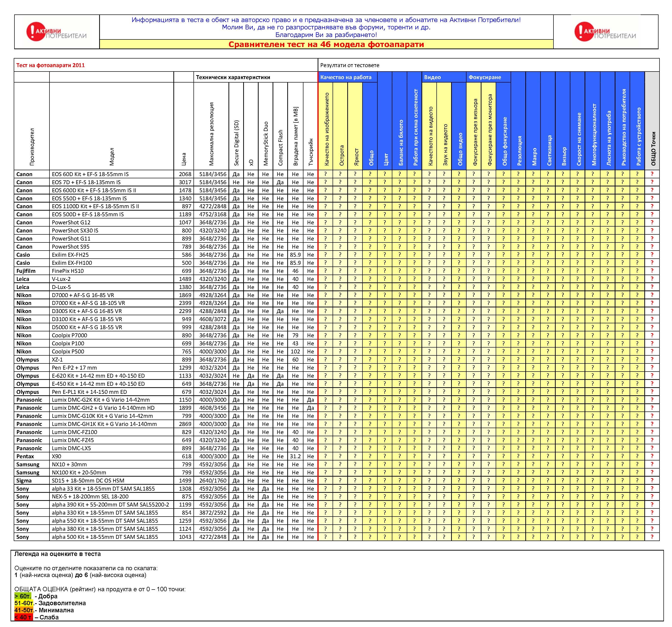
Task: Click the 'Фокусиране' column group header
Action: pyautogui.click(x=484, y=77)
